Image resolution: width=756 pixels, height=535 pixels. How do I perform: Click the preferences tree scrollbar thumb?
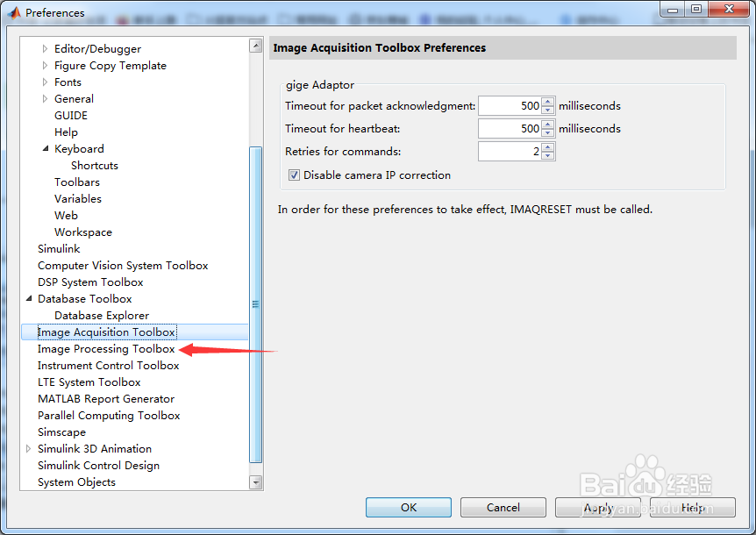[255, 304]
